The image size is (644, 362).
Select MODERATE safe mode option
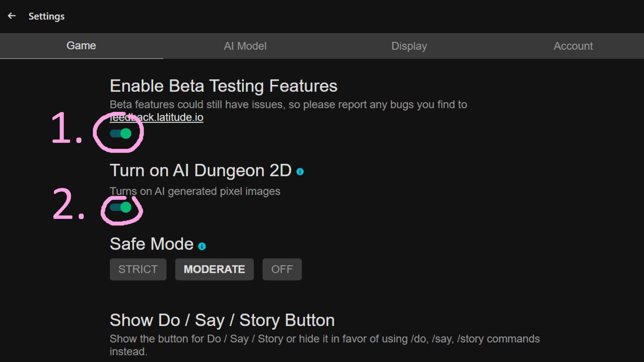tap(214, 269)
